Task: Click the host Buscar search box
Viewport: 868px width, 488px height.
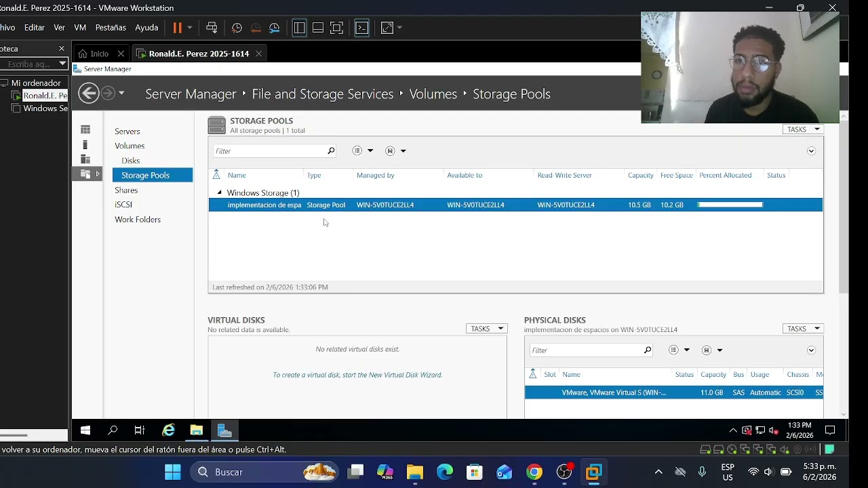Action: (264, 472)
